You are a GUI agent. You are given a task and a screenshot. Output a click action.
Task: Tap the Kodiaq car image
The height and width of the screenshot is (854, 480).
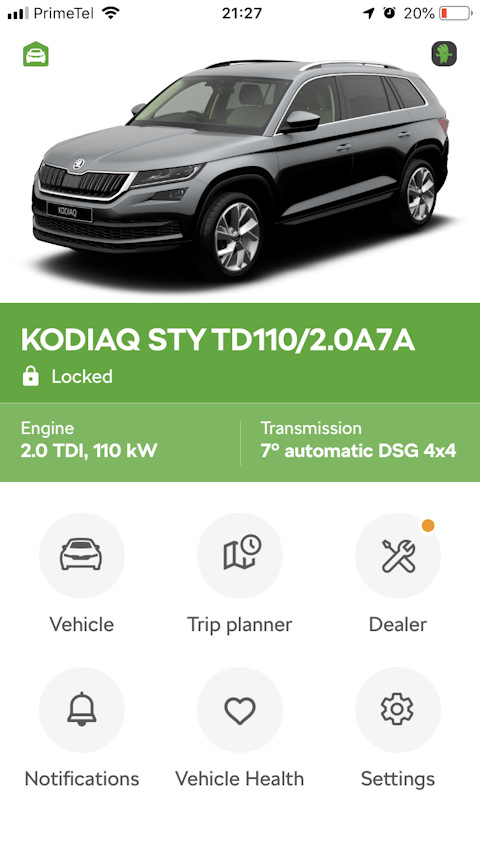click(240, 169)
